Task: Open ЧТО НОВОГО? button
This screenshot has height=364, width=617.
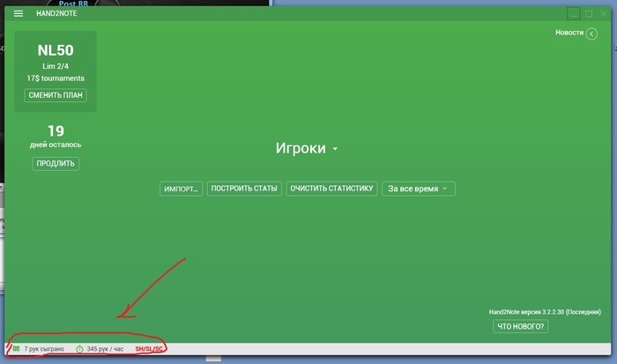Action: pyautogui.click(x=520, y=326)
